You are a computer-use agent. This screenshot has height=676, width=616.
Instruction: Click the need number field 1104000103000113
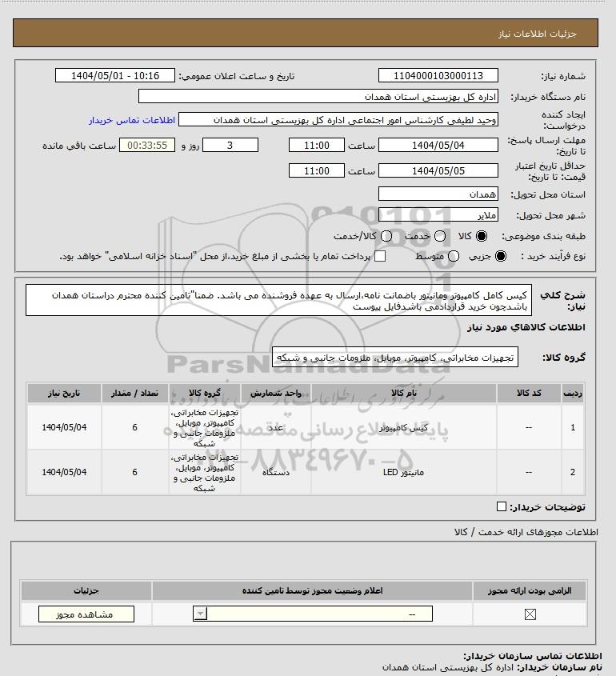tap(438, 75)
